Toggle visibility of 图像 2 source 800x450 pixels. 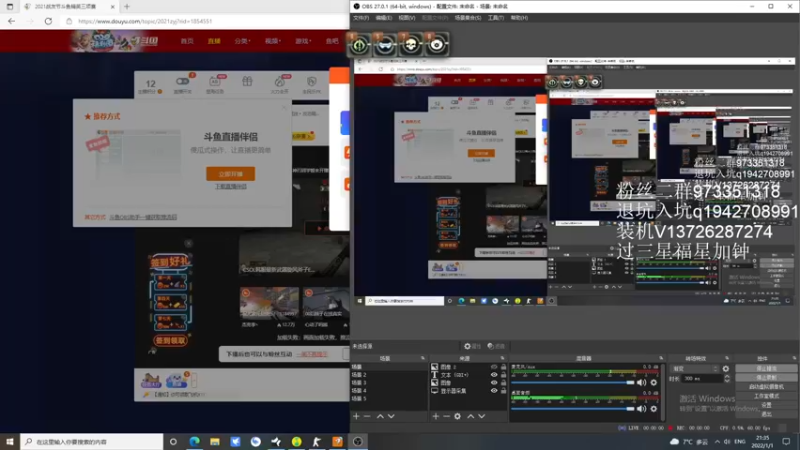point(493,367)
